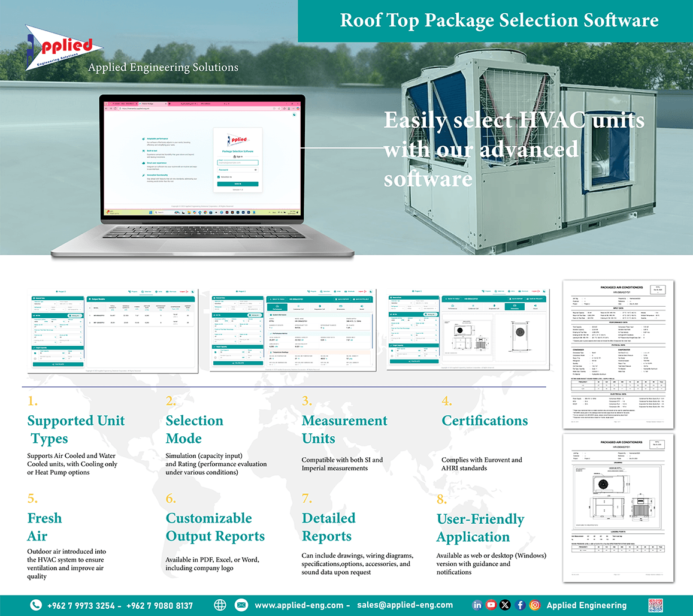The height and width of the screenshot is (616, 693).
Task: Click the Email input field on the login form
Action: click(x=238, y=163)
